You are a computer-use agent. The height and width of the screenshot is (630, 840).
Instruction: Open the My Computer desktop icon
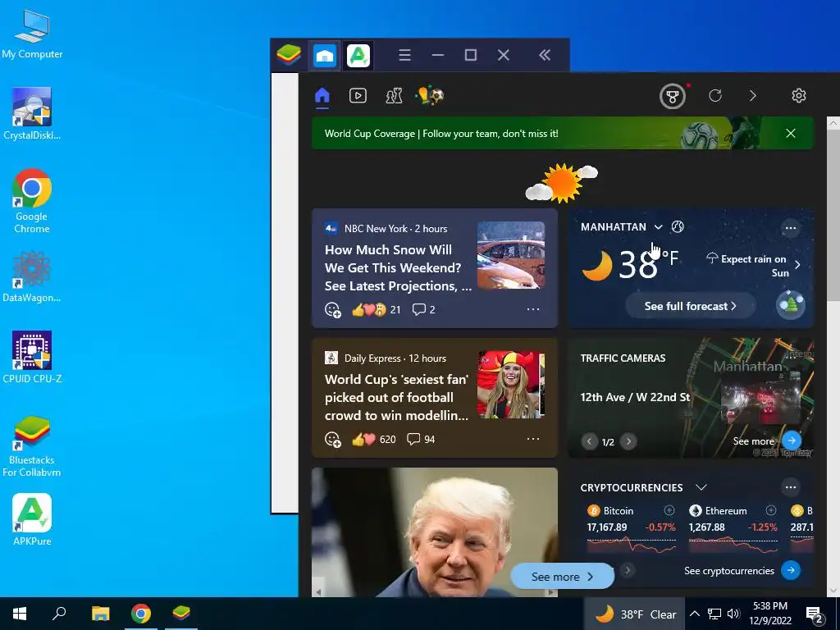[x=32, y=34]
